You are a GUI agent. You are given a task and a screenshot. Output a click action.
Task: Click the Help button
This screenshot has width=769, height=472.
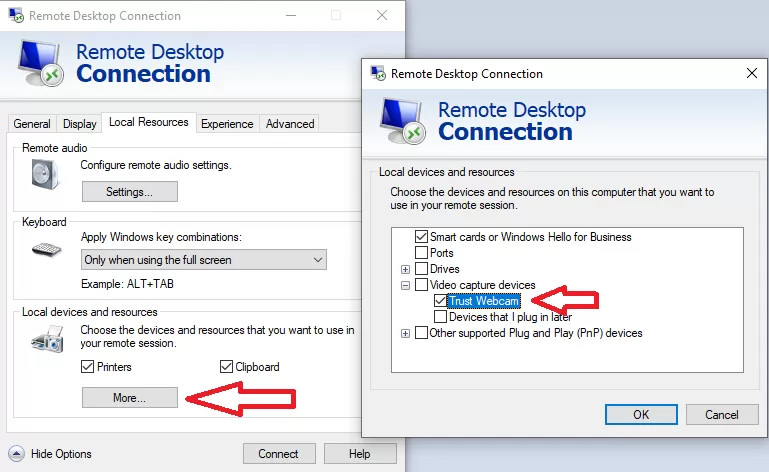click(x=360, y=453)
